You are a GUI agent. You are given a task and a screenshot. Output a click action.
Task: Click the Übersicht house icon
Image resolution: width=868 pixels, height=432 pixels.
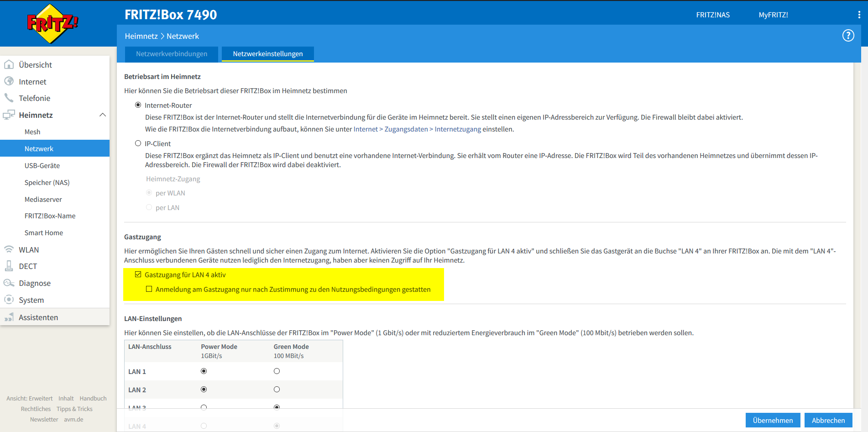(x=9, y=64)
